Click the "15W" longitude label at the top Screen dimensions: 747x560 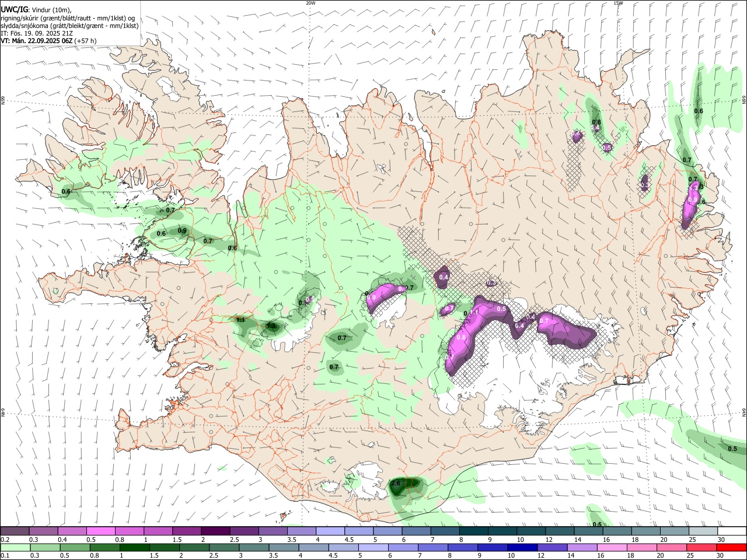coord(618,3)
